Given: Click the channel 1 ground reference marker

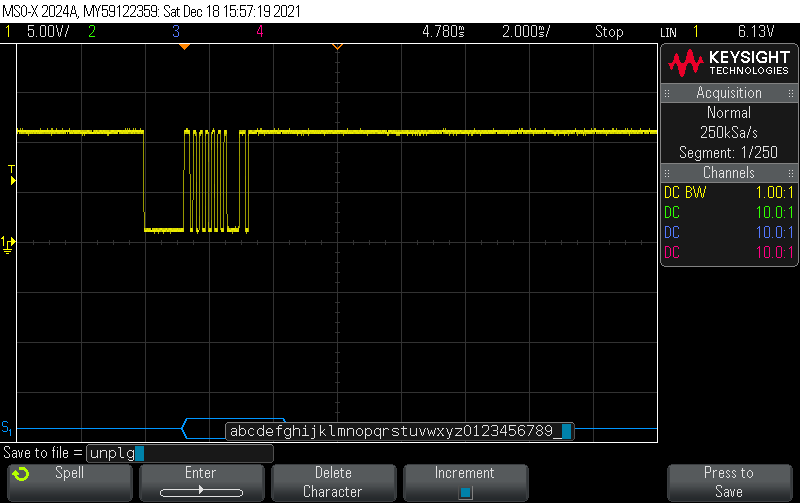Looking at the screenshot, I should 8,245.
